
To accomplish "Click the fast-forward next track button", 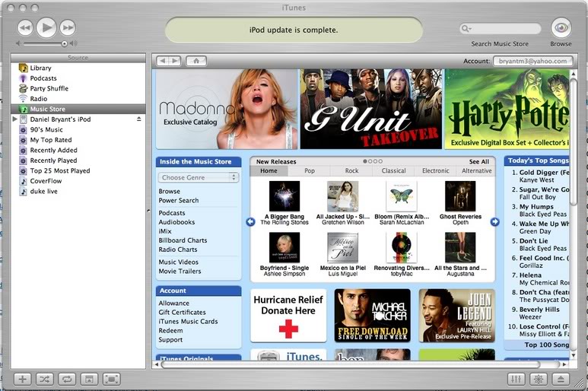I will 68,27.
